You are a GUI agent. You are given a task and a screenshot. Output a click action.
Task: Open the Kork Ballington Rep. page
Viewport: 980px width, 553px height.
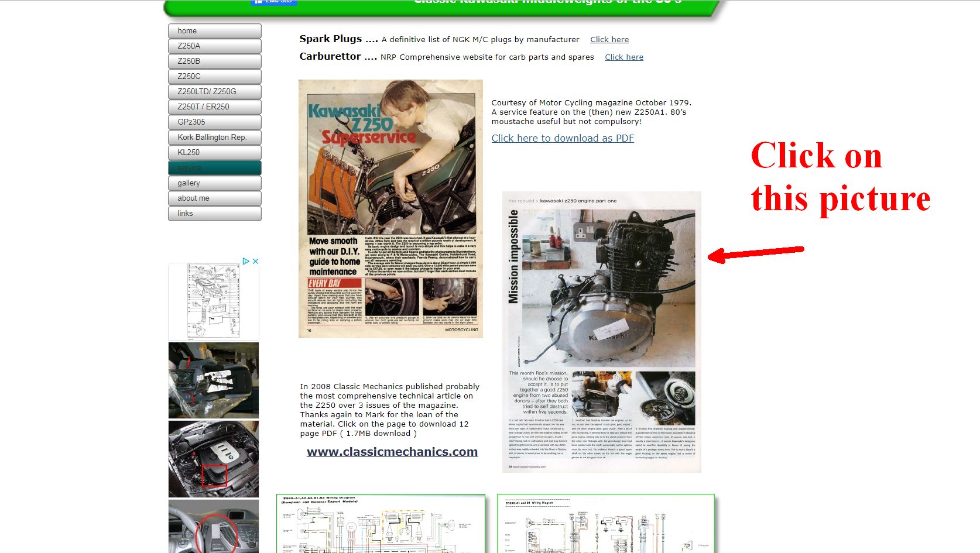point(214,138)
